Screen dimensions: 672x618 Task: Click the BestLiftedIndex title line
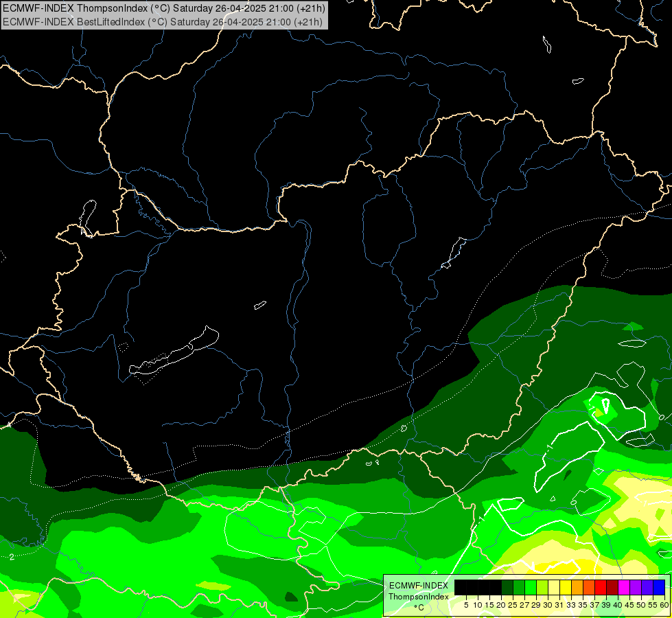click(x=163, y=21)
